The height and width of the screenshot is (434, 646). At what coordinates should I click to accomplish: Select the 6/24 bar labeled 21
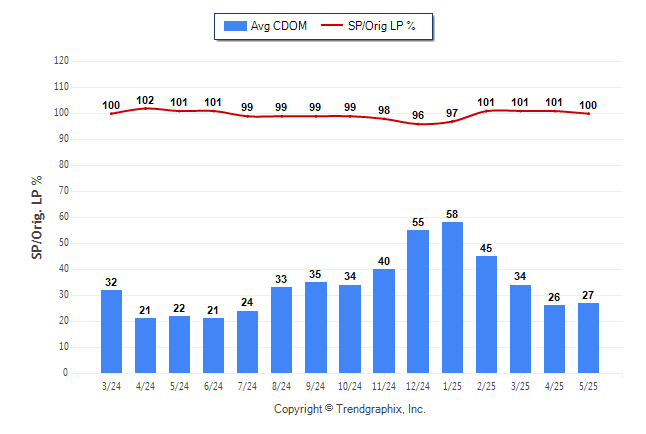point(213,345)
